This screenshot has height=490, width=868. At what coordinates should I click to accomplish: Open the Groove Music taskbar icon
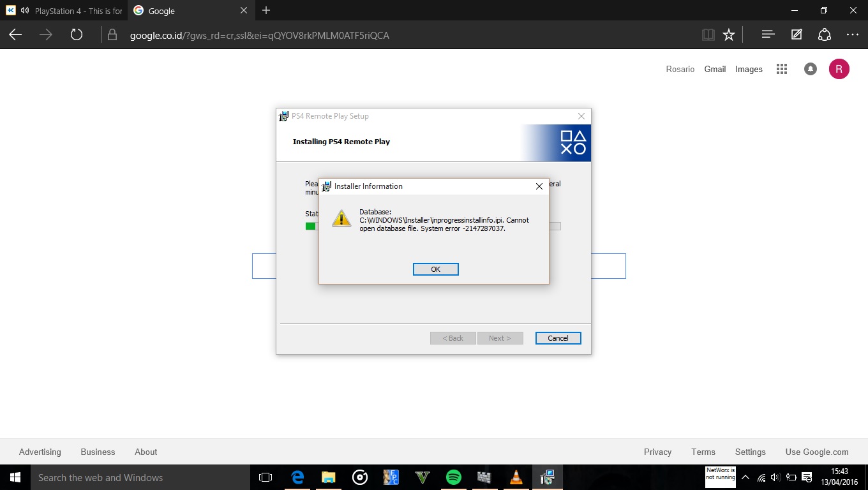click(x=360, y=477)
